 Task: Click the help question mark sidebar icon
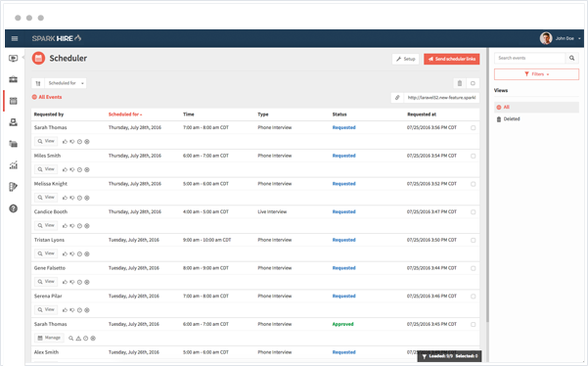pos(13,208)
